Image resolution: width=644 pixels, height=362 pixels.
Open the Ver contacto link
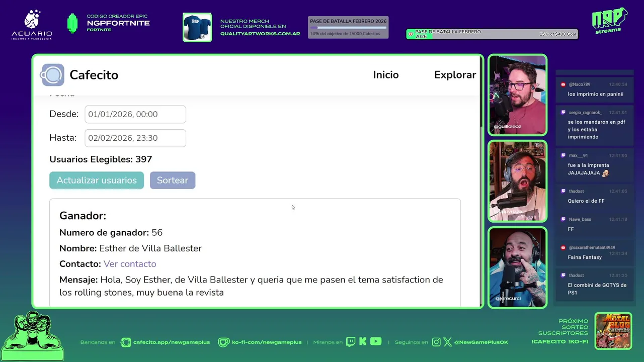point(130,264)
